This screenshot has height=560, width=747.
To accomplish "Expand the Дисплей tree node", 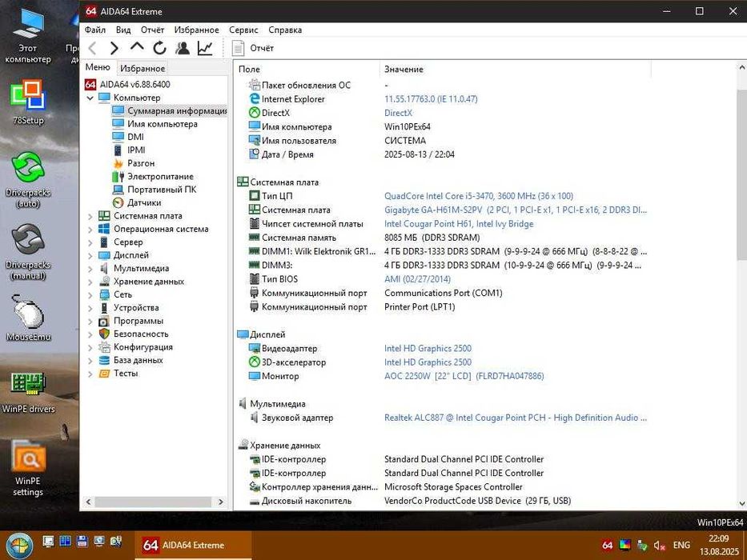I will click(90, 256).
